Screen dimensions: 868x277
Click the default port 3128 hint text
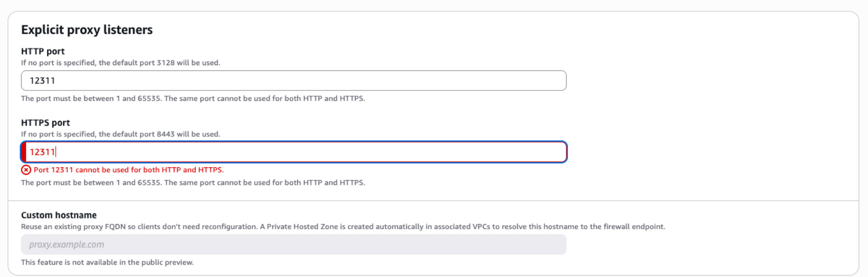(121, 63)
